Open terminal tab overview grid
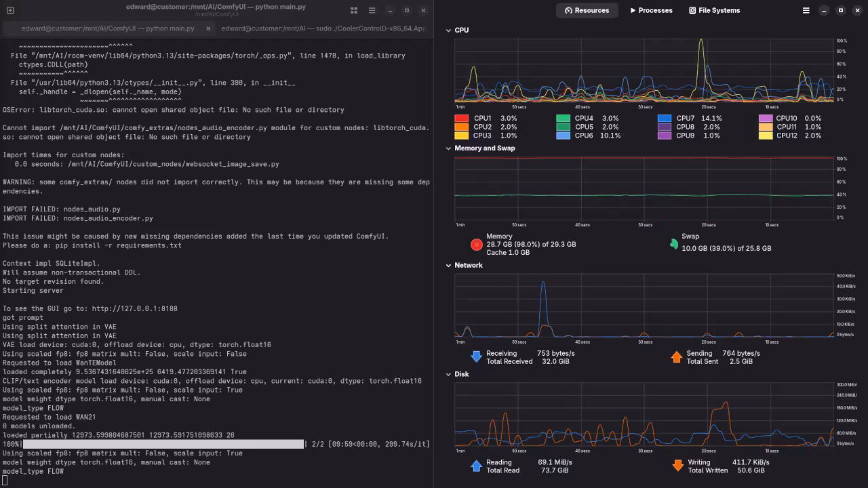Viewport: 868px width, 488px height. point(354,10)
